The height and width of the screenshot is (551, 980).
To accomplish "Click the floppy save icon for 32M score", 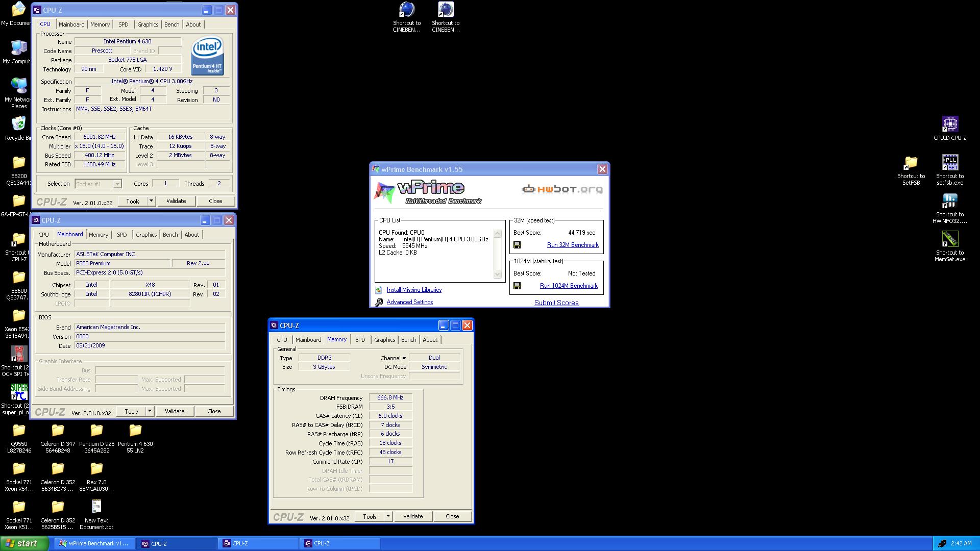I will pyautogui.click(x=517, y=245).
